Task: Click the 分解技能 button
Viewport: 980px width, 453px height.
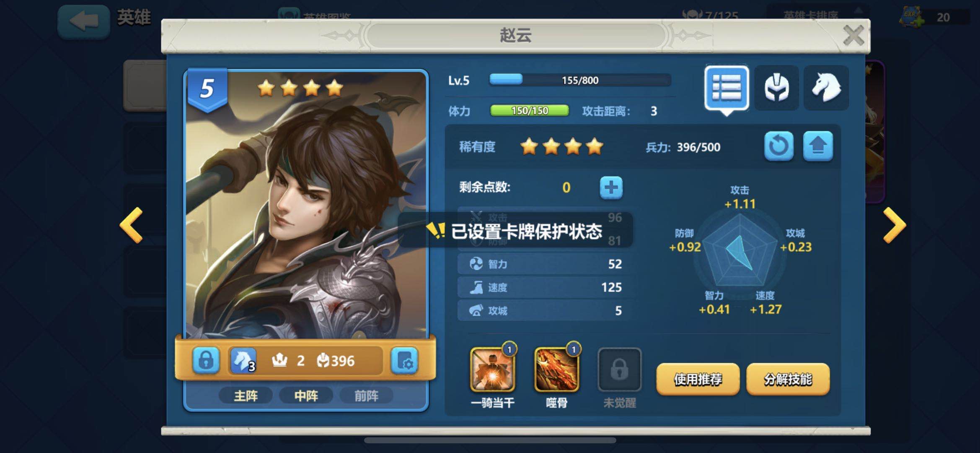Action: [788, 379]
